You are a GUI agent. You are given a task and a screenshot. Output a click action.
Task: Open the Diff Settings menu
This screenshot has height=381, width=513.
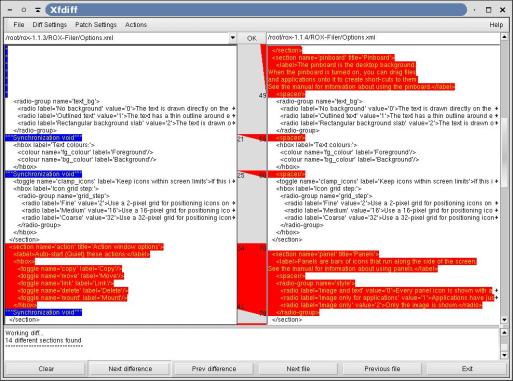click(50, 25)
